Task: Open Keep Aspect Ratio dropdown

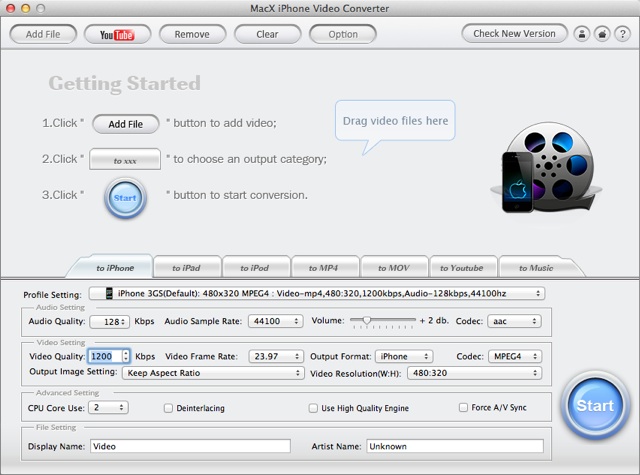Action: [213, 373]
